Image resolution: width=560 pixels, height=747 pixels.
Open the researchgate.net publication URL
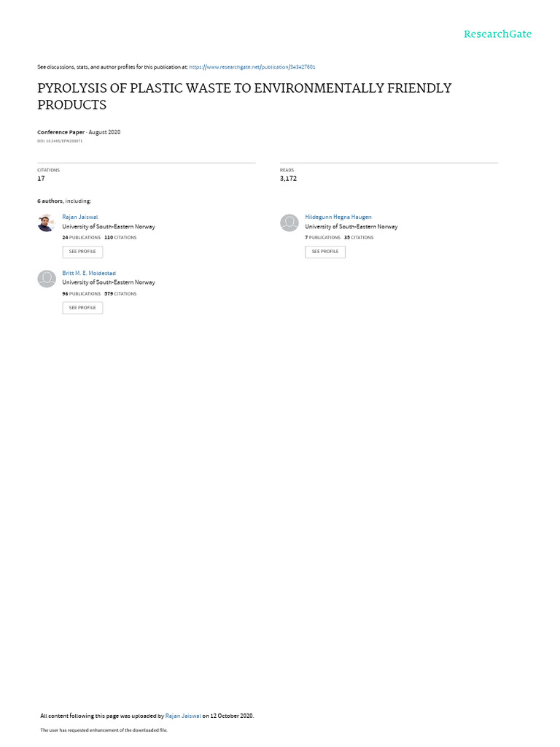pos(252,67)
